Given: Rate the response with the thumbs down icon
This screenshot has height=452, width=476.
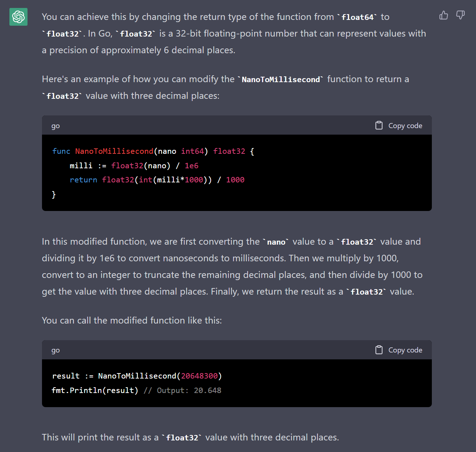Looking at the screenshot, I should coord(460,15).
